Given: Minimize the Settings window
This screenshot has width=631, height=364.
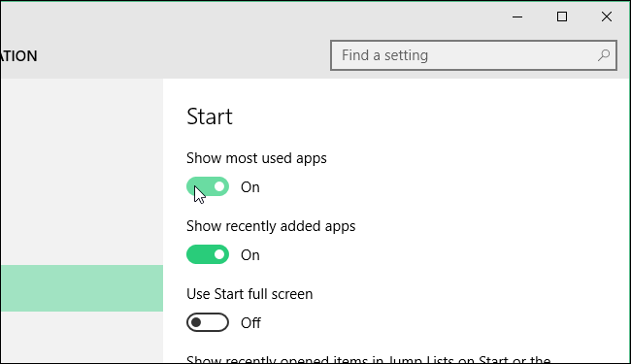Looking at the screenshot, I should 517,17.
